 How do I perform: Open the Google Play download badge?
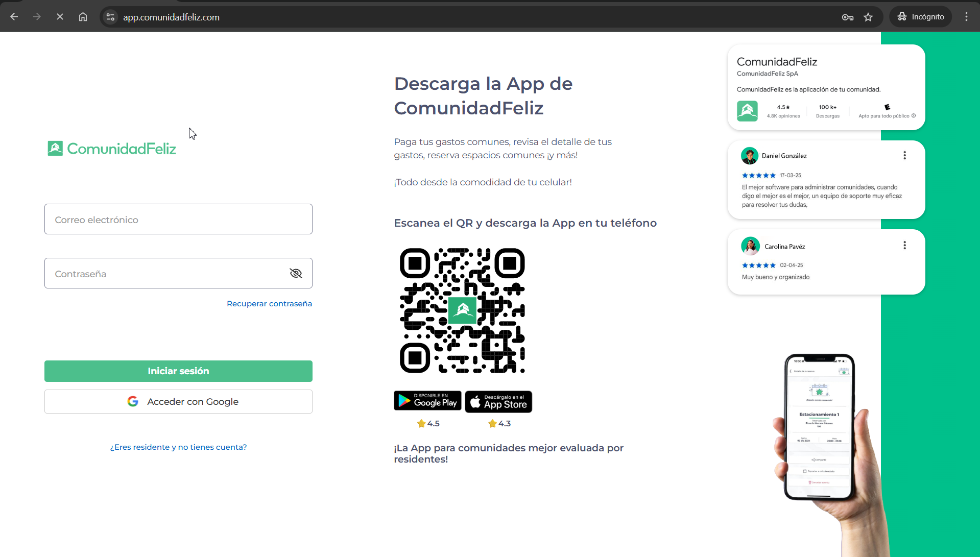tap(427, 401)
